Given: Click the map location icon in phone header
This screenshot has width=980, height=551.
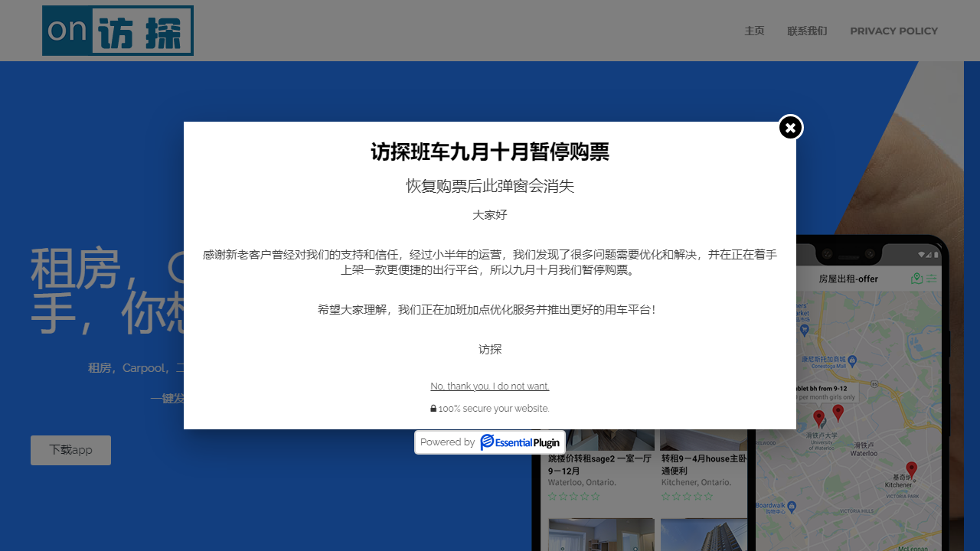Looking at the screenshot, I should coord(917,279).
